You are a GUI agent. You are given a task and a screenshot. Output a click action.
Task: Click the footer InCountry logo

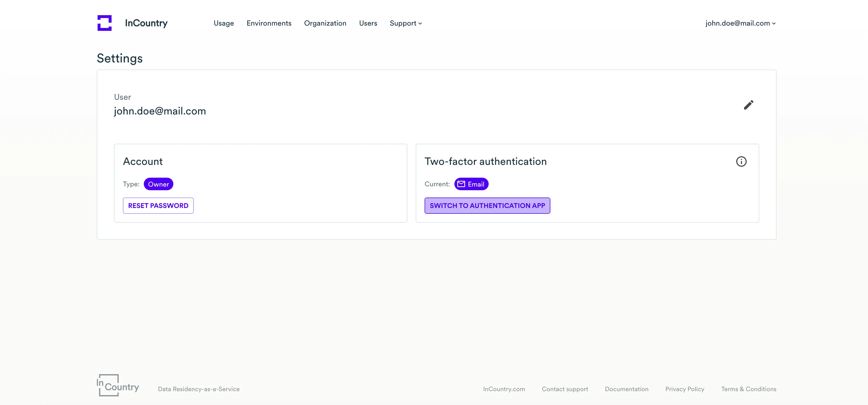tap(118, 385)
